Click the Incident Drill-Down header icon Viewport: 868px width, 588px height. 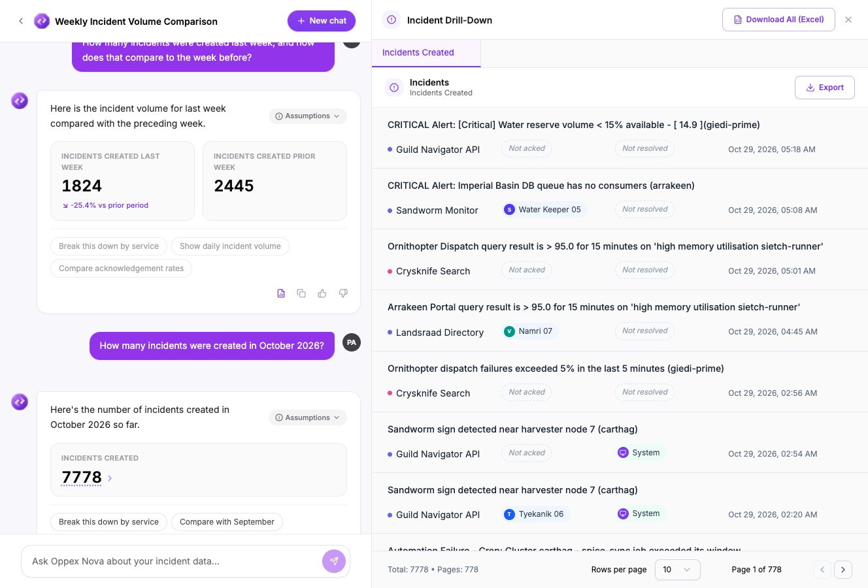tap(392, 20)
